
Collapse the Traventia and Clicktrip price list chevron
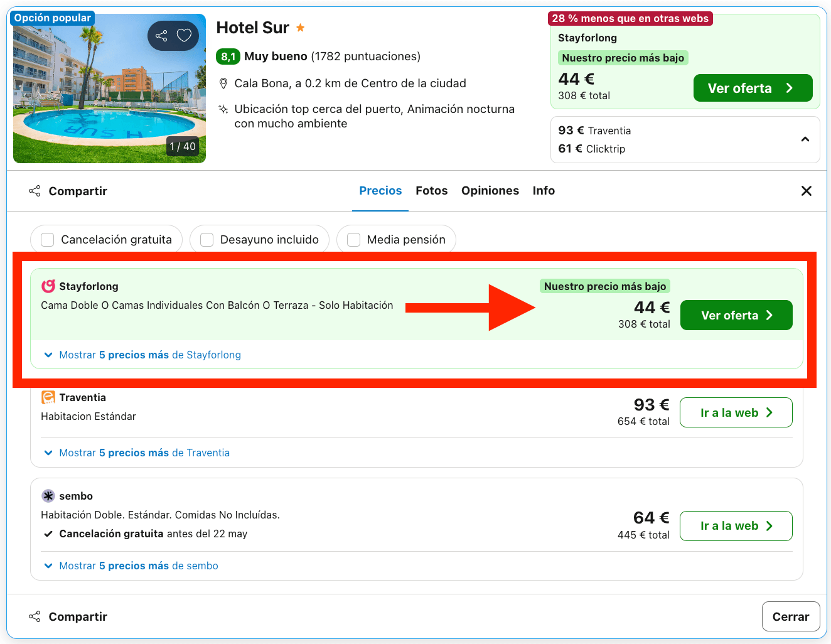click(805, 139)
